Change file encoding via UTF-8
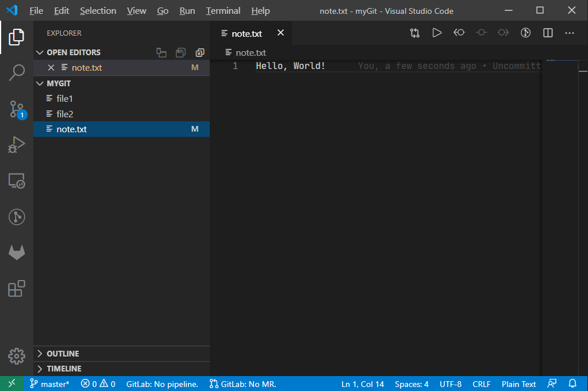 point(451,384)
